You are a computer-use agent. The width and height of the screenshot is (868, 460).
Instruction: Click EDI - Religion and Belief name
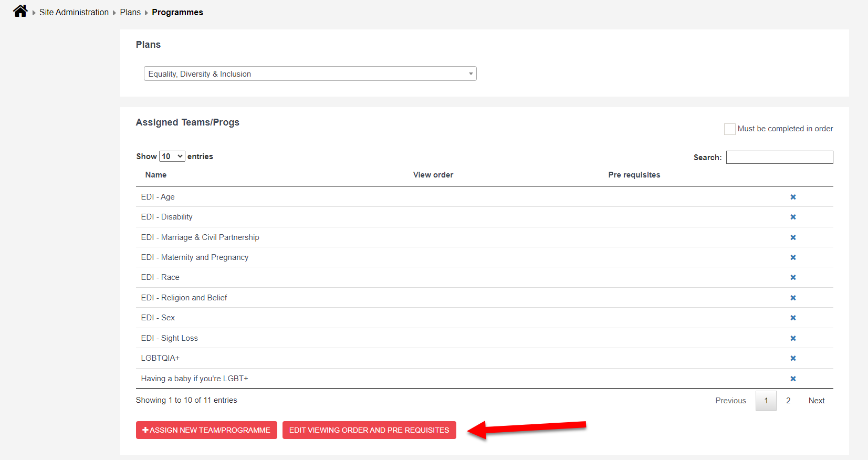pos(184,298)
